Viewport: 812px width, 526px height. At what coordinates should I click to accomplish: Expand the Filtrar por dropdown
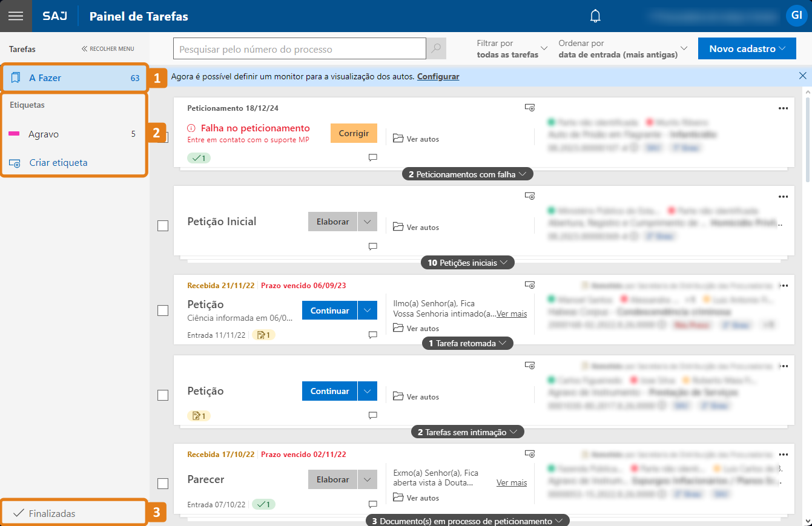click(512, 48)
